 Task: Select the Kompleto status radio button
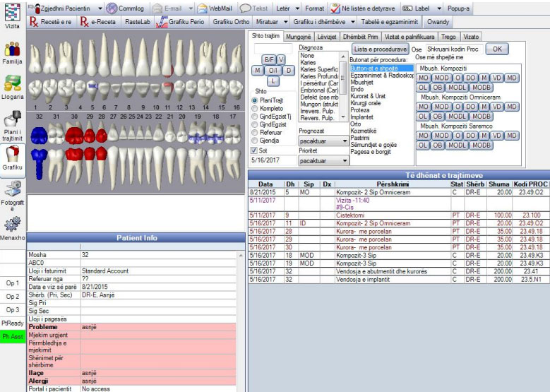pos(255,110)
